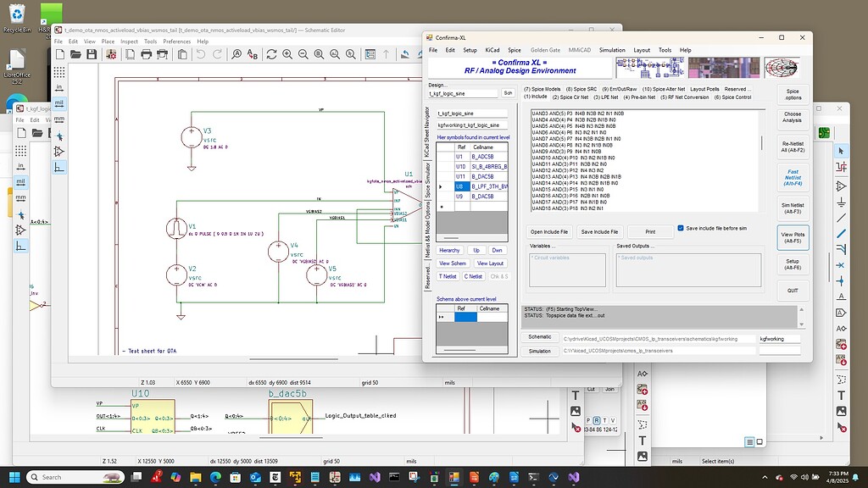Click the Print icon in Schematic Editor
Image resolution: width=868 pixels, height=488 pixels.
146,54
